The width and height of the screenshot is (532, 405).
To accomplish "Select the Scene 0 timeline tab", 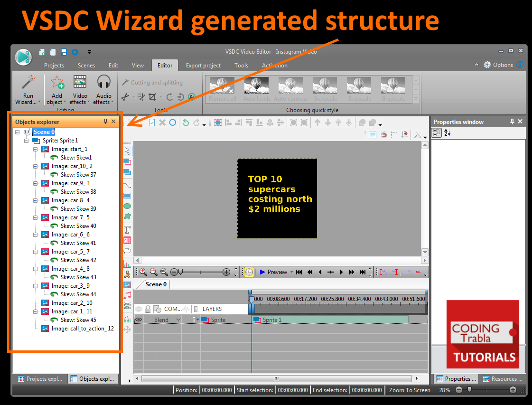I will pyautogui.click(x=156, y=284).
